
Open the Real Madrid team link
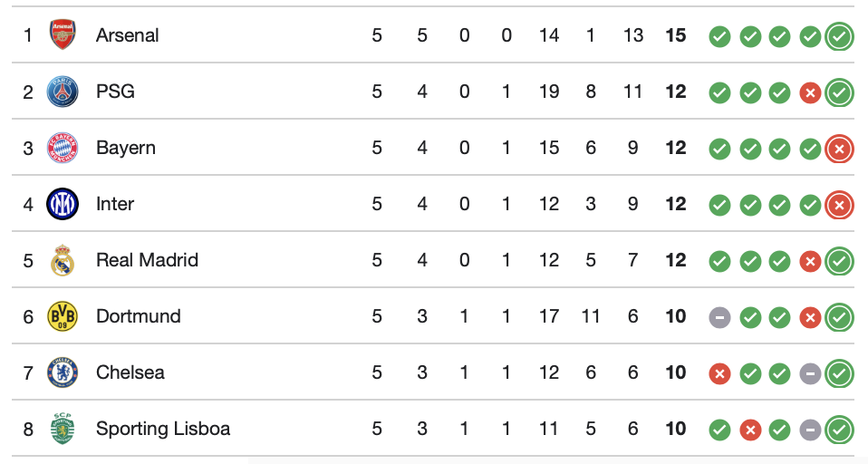click(147, 260)
